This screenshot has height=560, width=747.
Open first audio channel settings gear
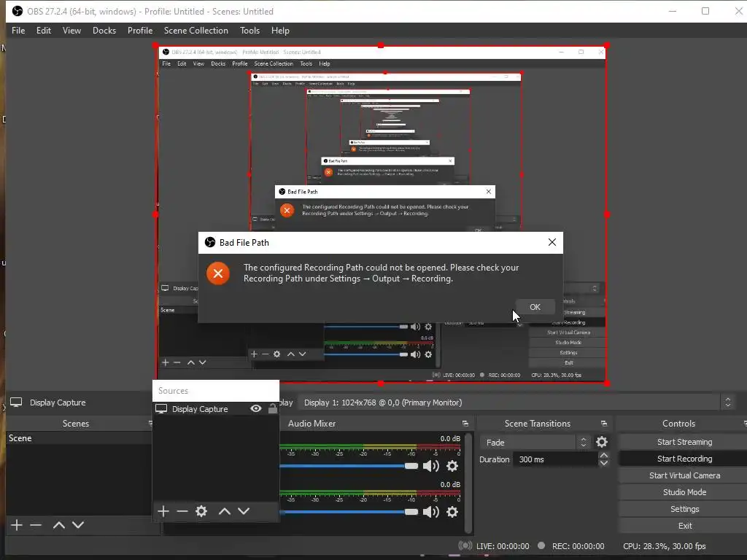pos(452,466)
